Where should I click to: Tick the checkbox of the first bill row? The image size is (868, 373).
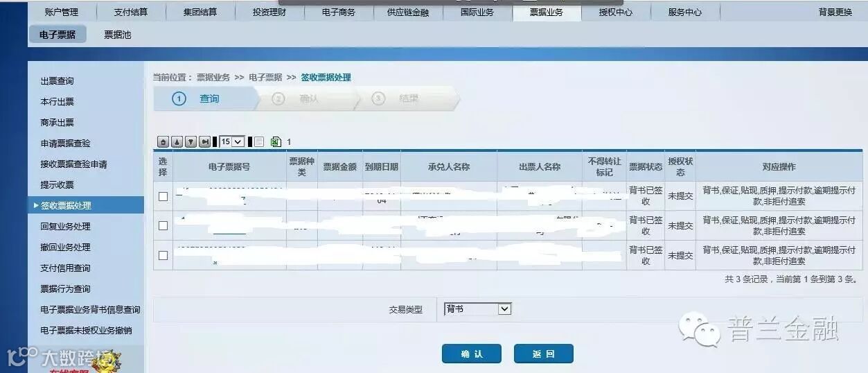click(x=163, y=196)
